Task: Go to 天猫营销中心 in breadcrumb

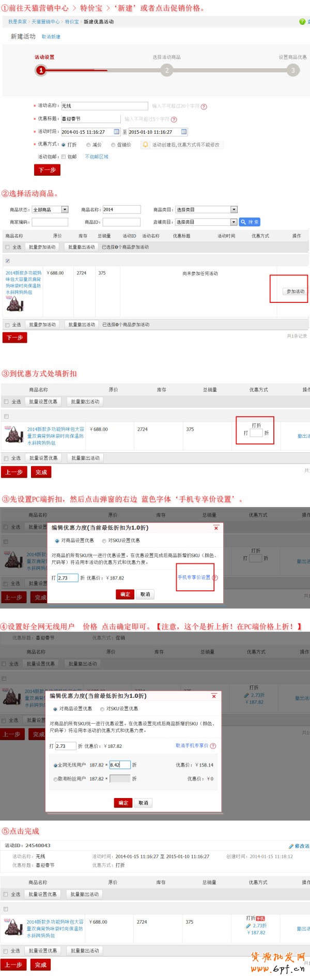Action: click(45, 22)
